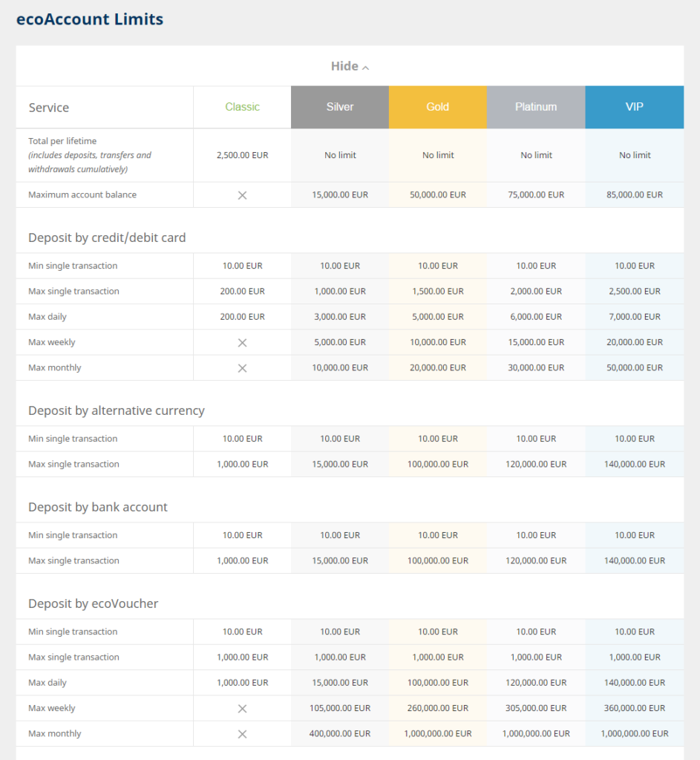Select the Platinum column header
Viewport: 700px width, 760px height.
click(536, 107)
